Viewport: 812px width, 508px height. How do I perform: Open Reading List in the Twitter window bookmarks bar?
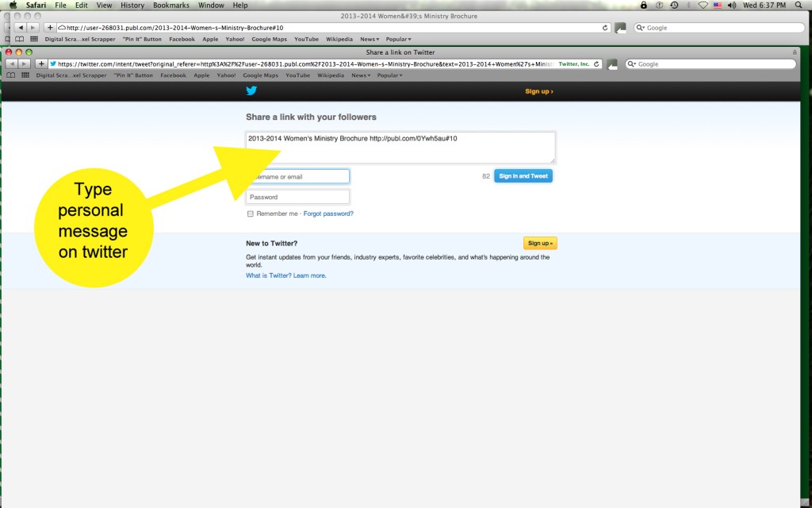[10, 75]
